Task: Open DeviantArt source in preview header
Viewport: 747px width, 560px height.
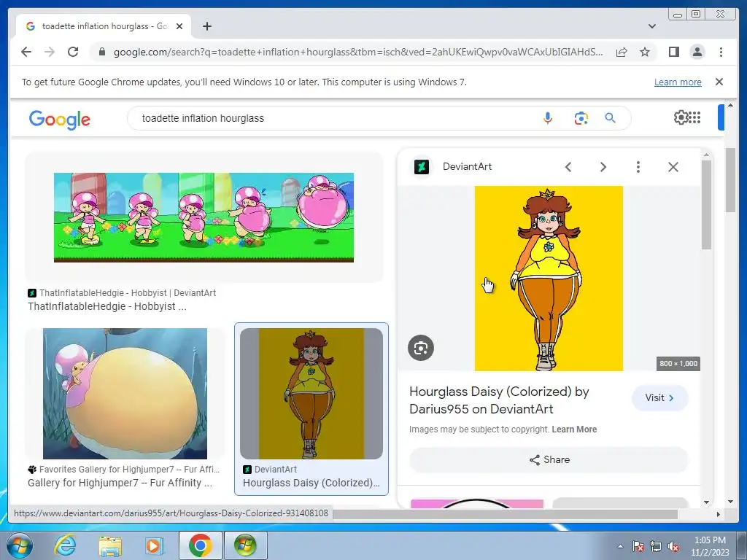Action: (452, 167)
